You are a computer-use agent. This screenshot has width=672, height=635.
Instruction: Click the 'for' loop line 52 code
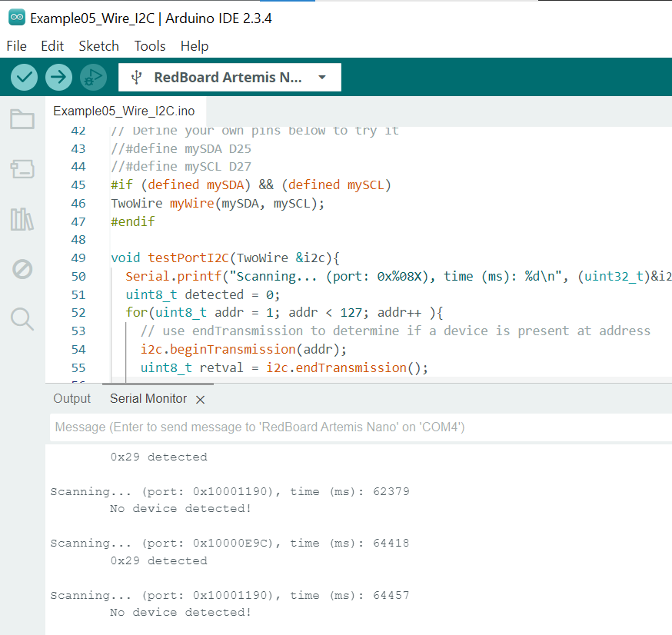click(284, 313)
